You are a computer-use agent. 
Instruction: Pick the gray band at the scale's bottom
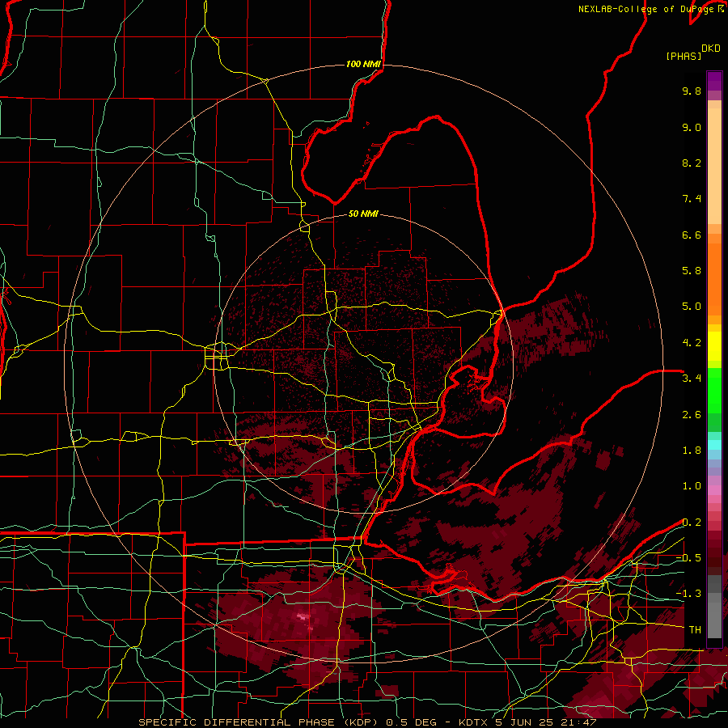tap(714, 608)
